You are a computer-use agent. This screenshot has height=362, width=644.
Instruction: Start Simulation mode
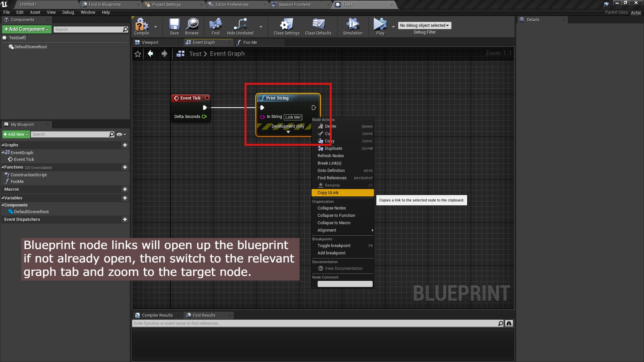coord(353,27)
